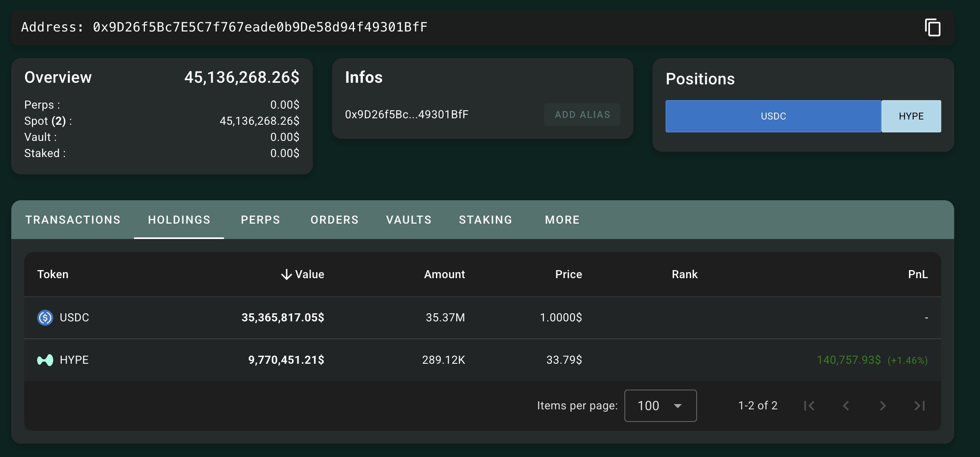Go to next page arrow
980x457 pixels.
point(883,406)
